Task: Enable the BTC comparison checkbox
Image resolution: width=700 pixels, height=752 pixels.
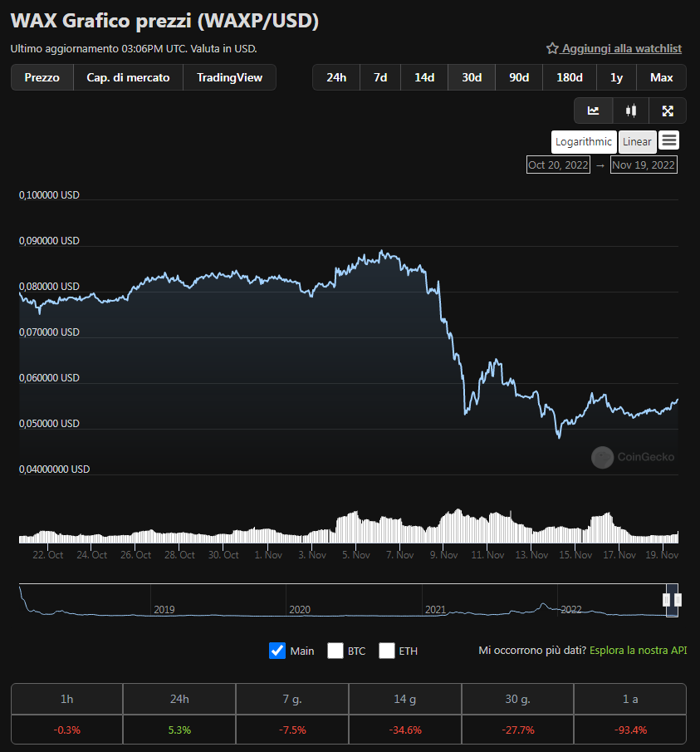Action: [x=335, y=651]
